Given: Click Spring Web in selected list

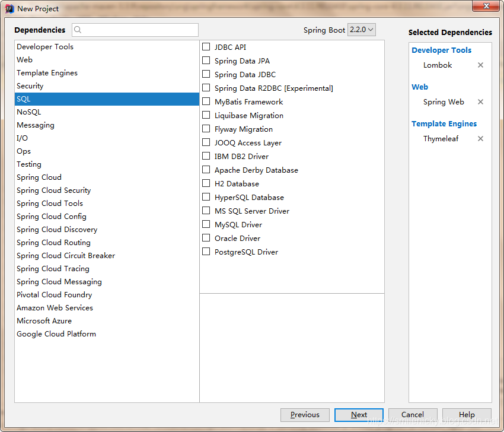Looking at the screenshot, I should 444,102.
